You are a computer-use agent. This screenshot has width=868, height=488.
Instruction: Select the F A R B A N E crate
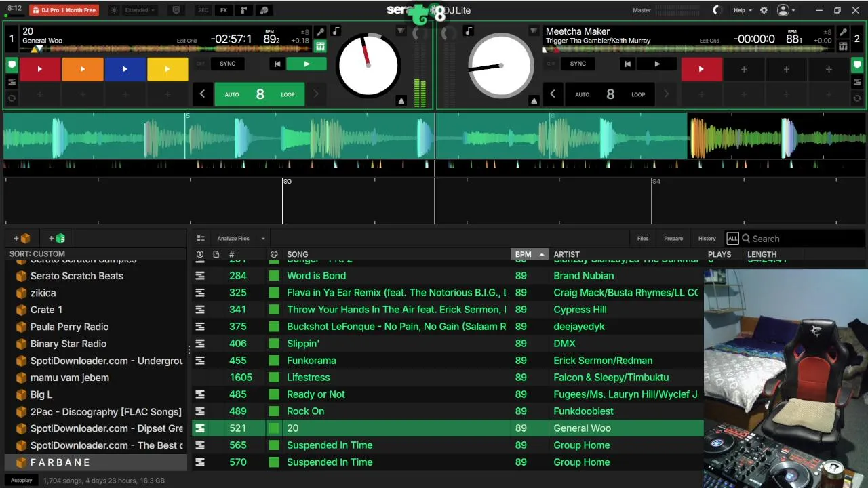point(95,462)
